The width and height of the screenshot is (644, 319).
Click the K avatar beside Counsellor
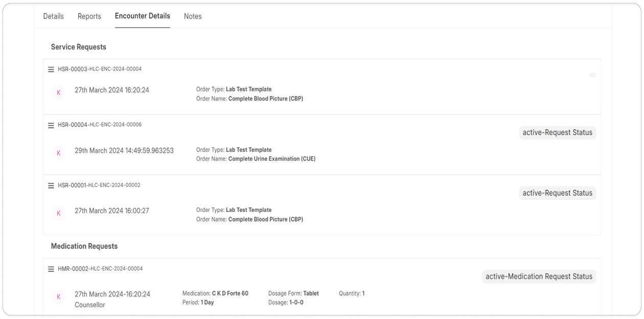click(x=59, y=297)
